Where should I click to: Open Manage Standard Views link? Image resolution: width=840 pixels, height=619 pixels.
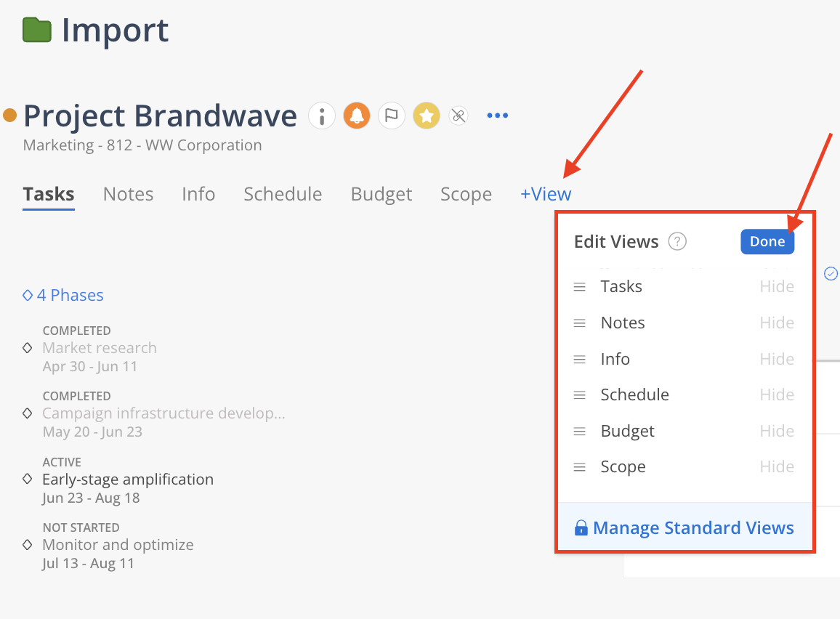[684, 528]
